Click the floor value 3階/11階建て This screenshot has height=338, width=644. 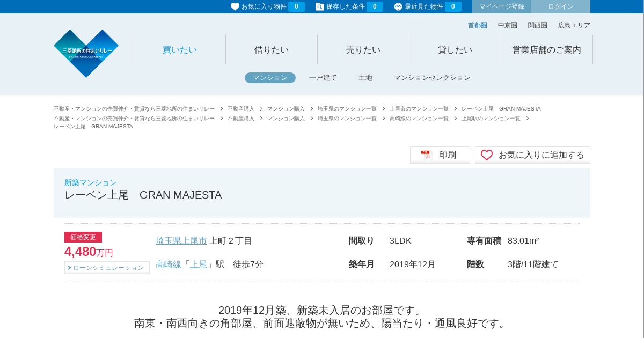pos(533,264)
